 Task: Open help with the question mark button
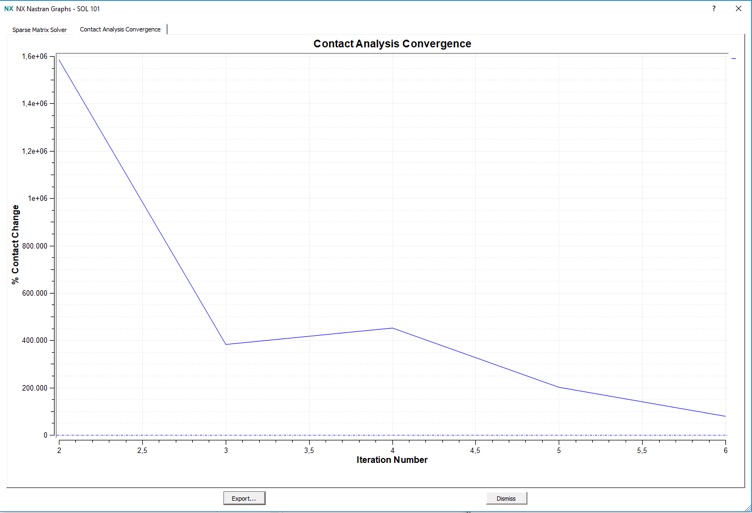pos(713,8)
